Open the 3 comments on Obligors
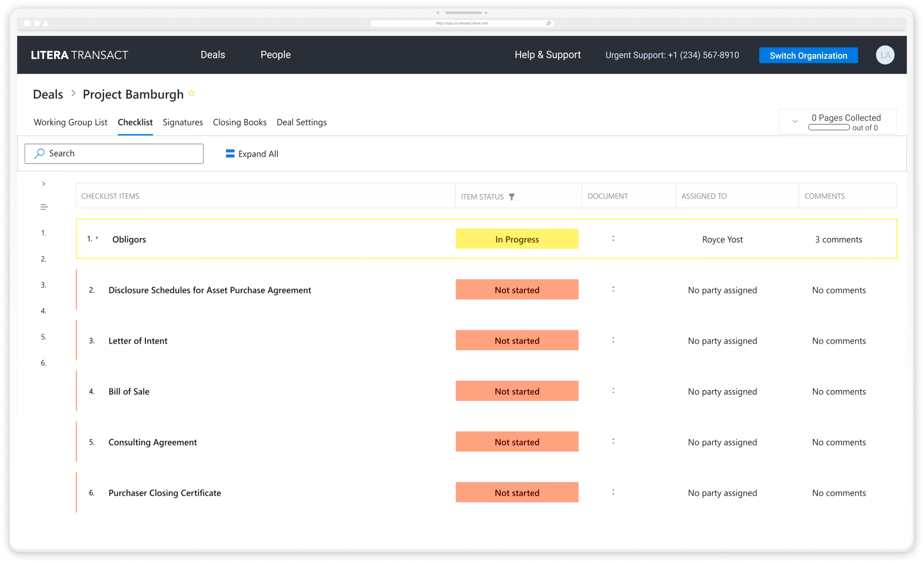This screenshot has height=563, width=924. click(x=838, y=239)
